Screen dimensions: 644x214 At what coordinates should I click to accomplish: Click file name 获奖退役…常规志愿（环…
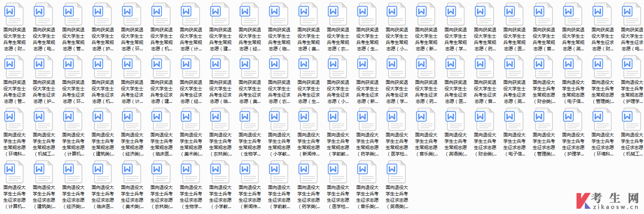pos(132,39)
